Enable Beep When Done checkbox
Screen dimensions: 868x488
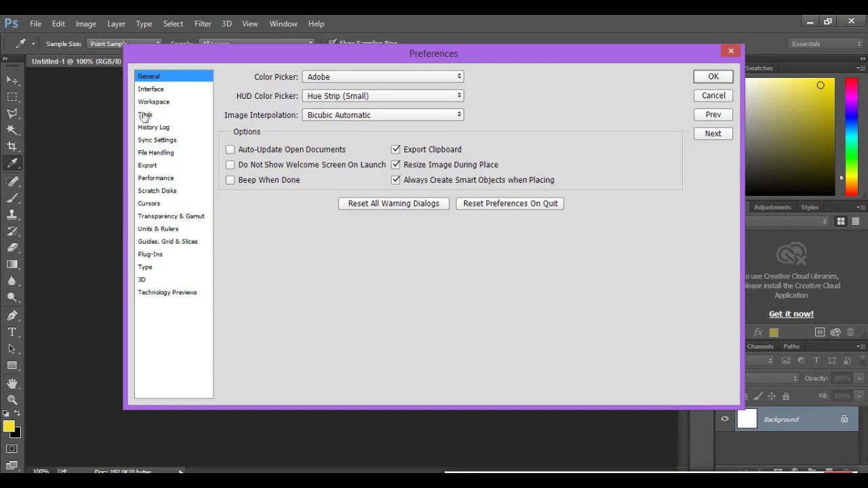[x=230, y=180]
